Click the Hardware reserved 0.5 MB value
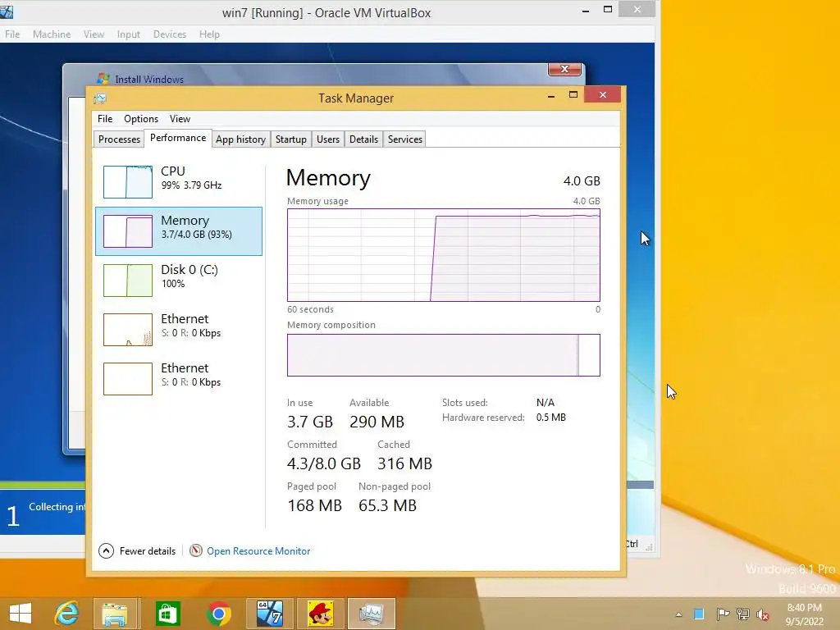The image size is (840, 630). tap(550, 418)
